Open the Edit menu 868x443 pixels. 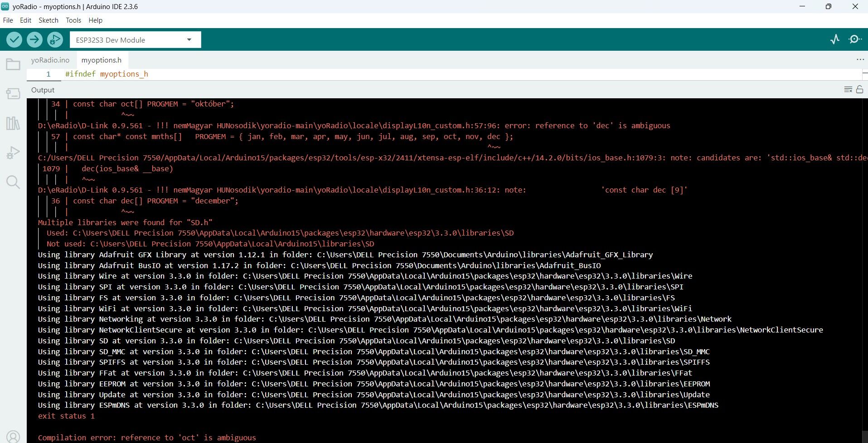tap(25, 20)
